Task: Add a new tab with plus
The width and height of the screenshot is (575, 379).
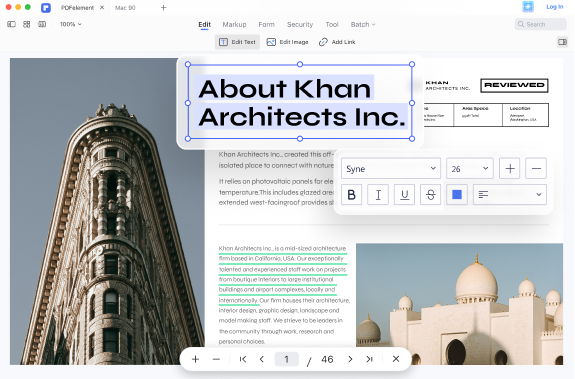Action: pyautogui.click(x=164, y=7)
